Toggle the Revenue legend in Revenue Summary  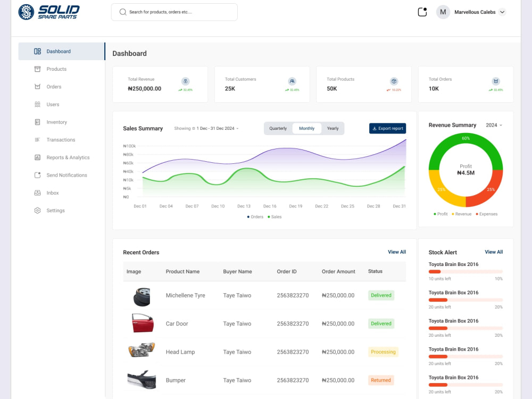[x=461, y=214]
